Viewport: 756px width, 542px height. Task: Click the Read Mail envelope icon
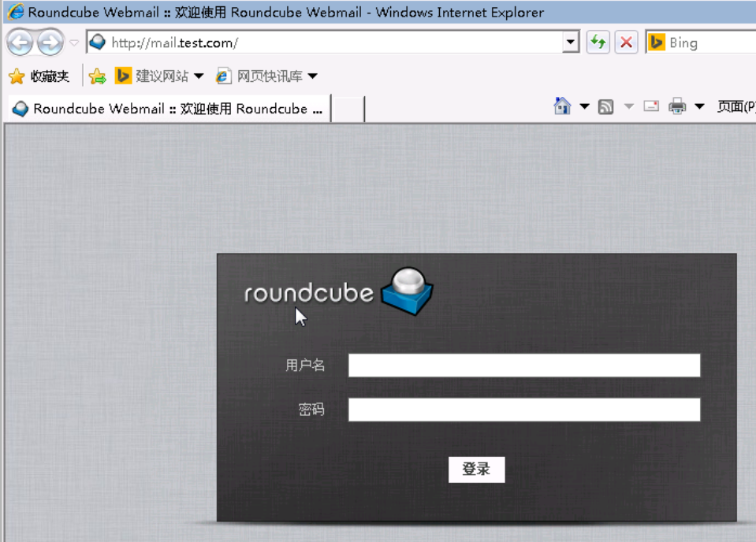(651, 106)
